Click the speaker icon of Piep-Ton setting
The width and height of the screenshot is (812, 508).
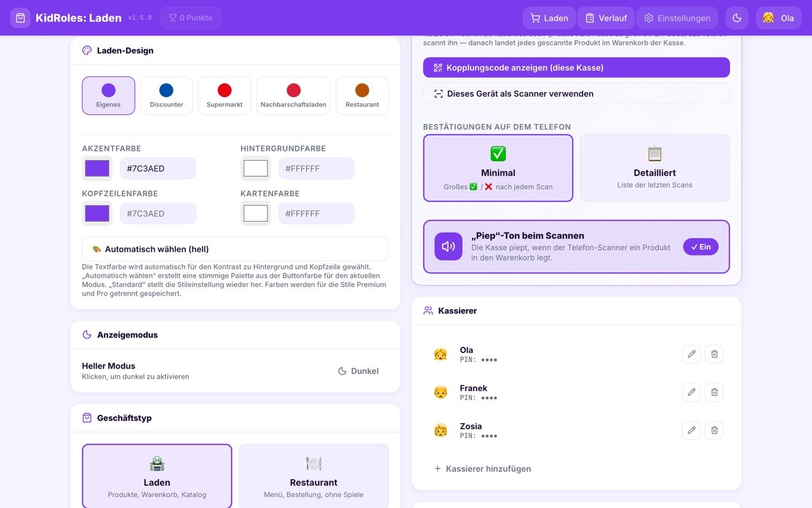point(448,246)
